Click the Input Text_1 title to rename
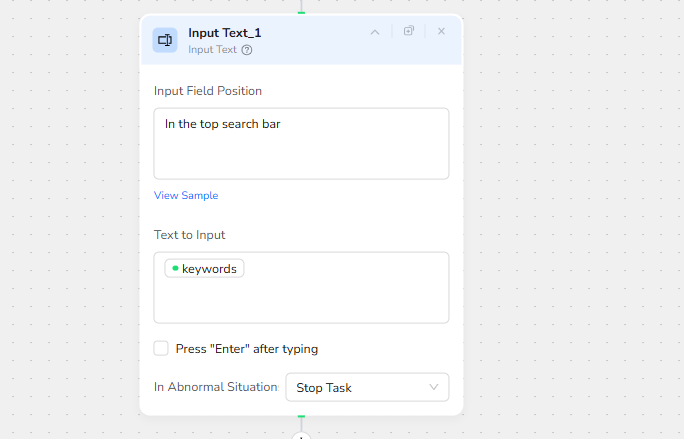Screen dimensions: 684x439 (224, 33)
